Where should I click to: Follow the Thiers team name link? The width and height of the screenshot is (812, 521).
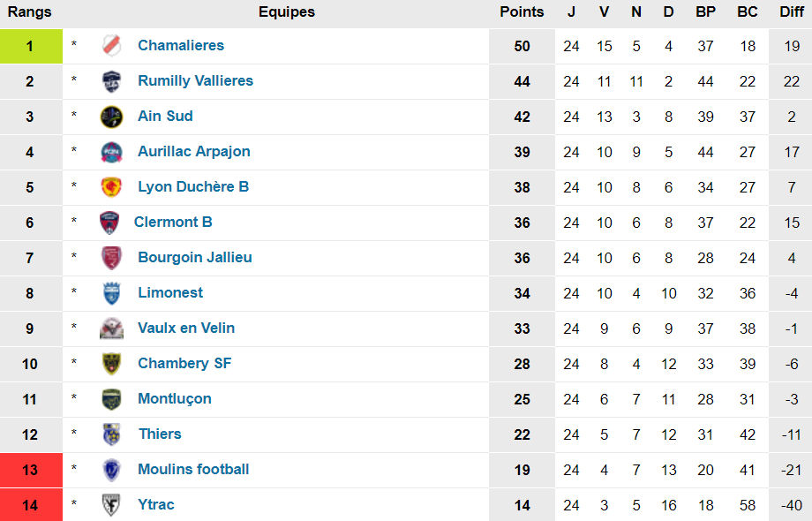click(x=160, y=434)
